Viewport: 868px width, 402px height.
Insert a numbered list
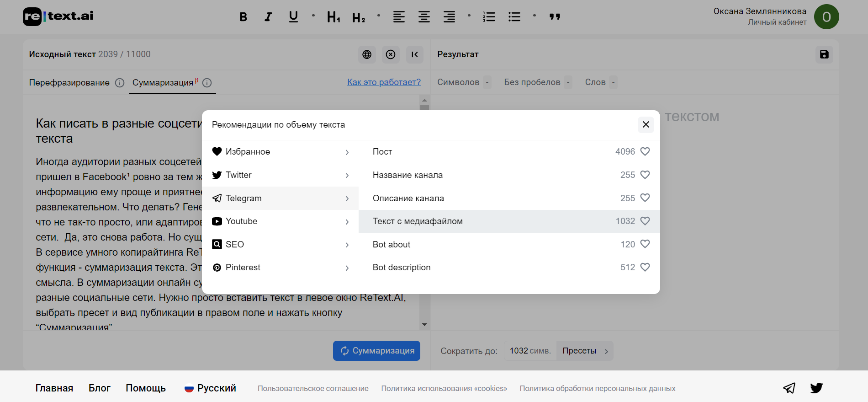[x=489, y=17]
